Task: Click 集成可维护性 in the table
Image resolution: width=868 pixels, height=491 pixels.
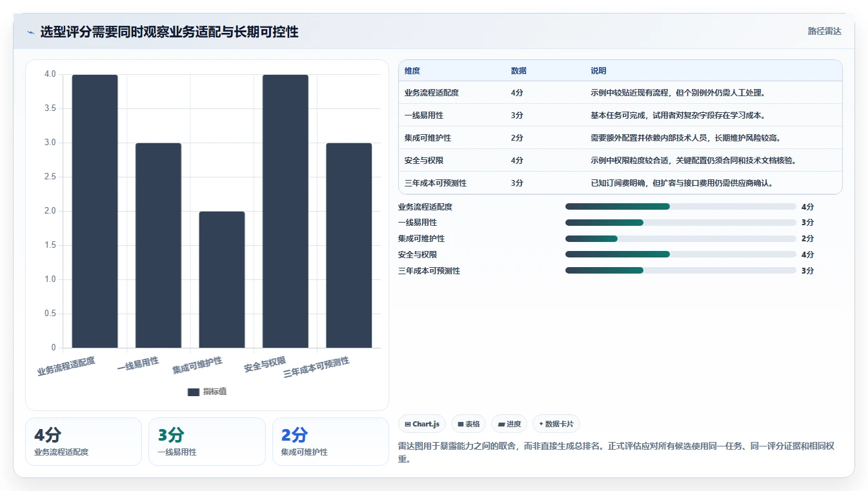Action: tap(428, 138)
